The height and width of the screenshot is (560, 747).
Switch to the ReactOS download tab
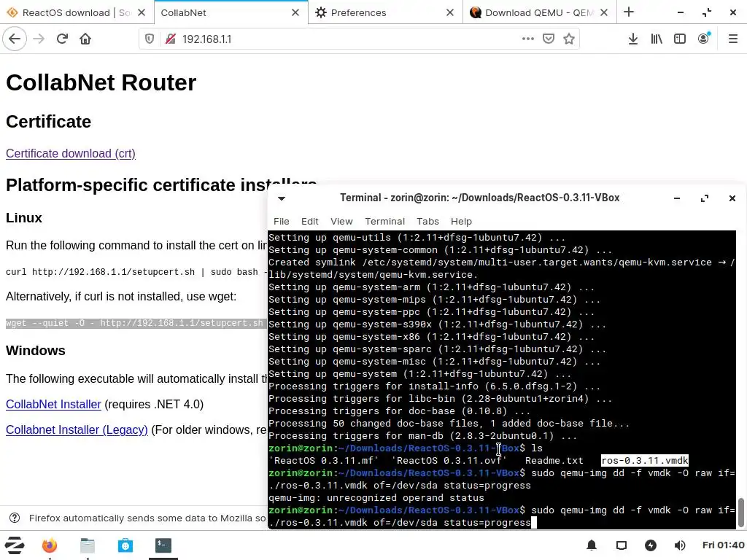pyautogui.click(x=77, y=12)
